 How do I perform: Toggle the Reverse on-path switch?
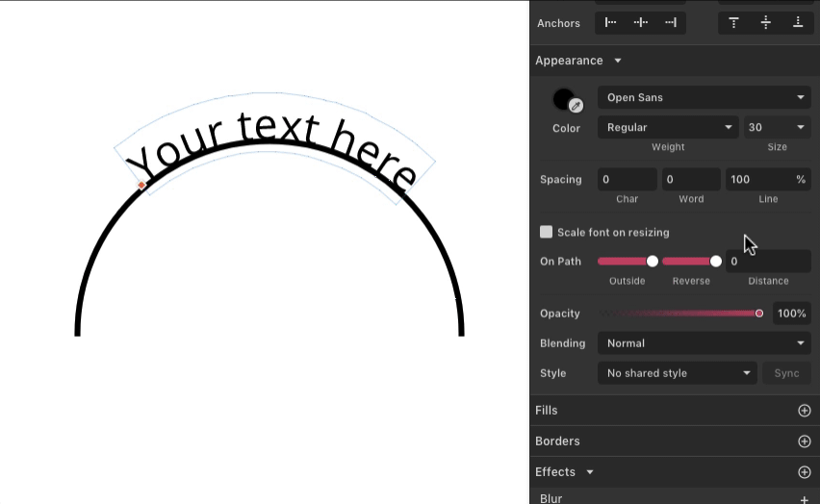coord(691,262)
